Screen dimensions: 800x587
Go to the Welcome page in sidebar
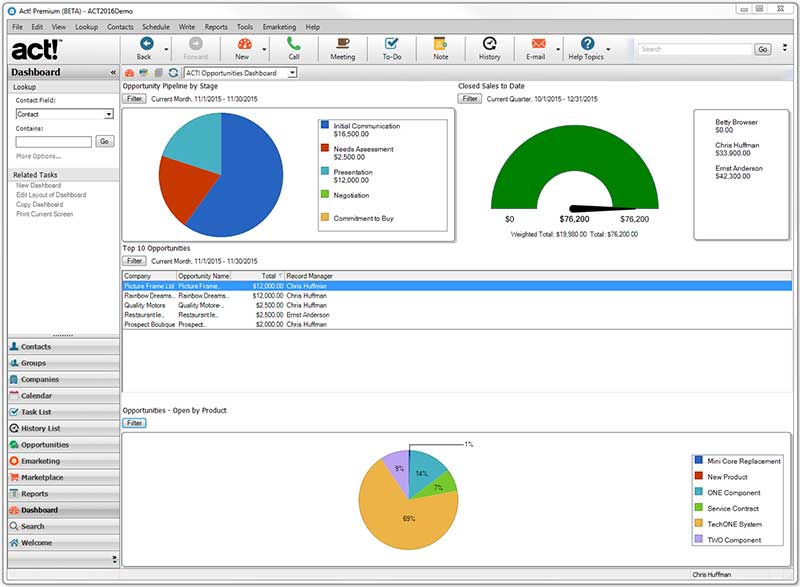click(x=64, y=543)
